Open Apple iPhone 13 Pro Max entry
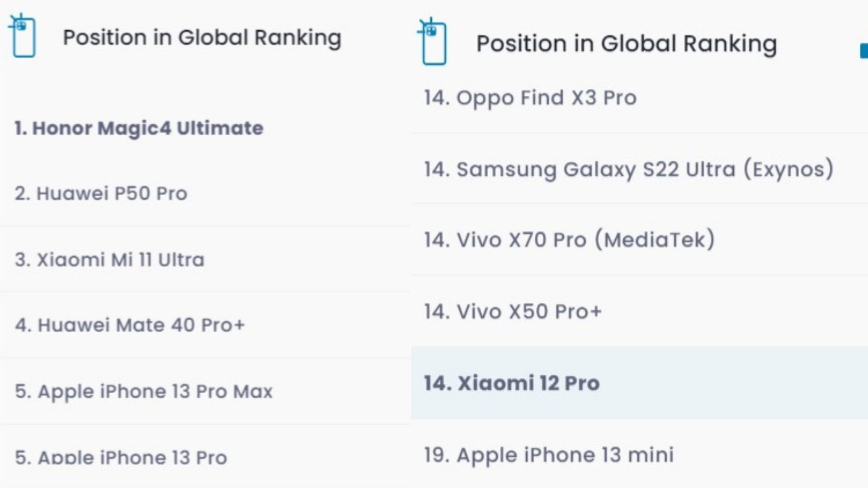868x488 pixels. coord(205,391)
